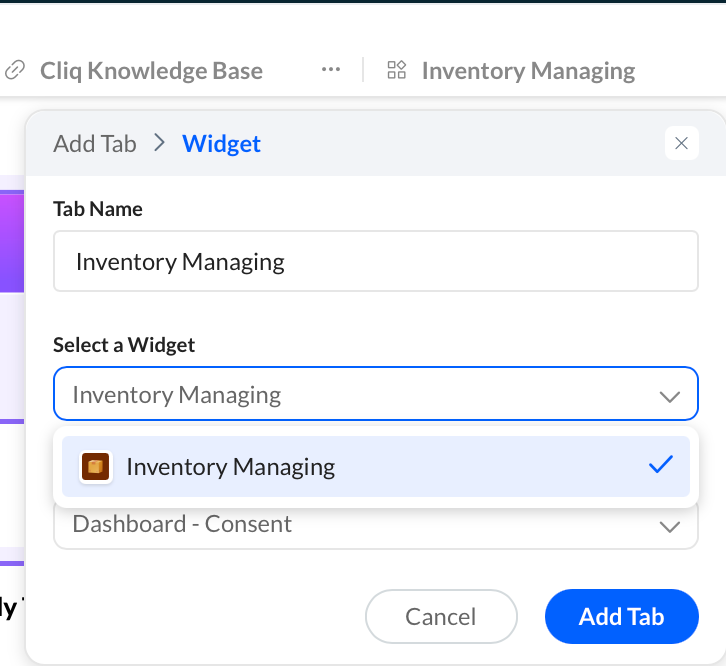726x666 pixels.
Task: Collapse the Select a Widget dropdown
Action: [376, 394]
